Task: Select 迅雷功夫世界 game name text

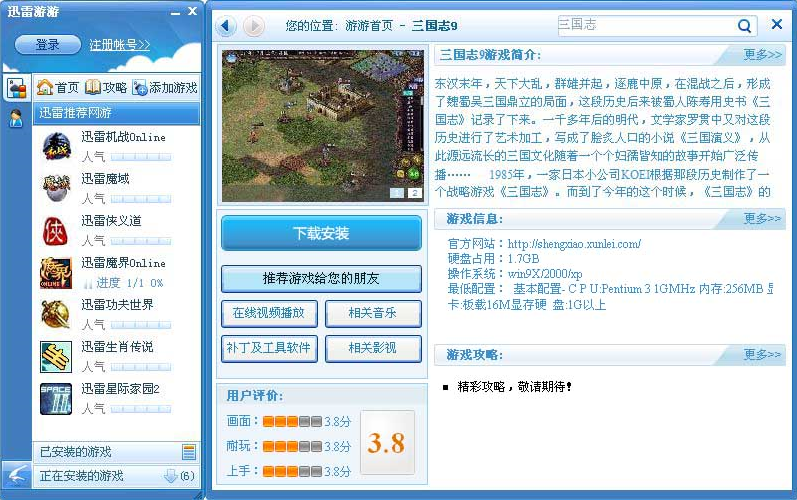Action: 117,304
